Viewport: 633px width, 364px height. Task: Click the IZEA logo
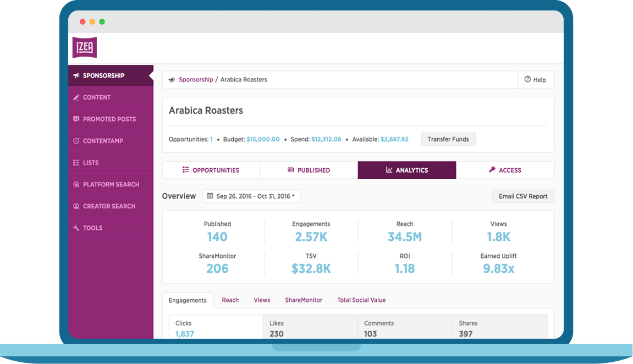coord(84,47)
